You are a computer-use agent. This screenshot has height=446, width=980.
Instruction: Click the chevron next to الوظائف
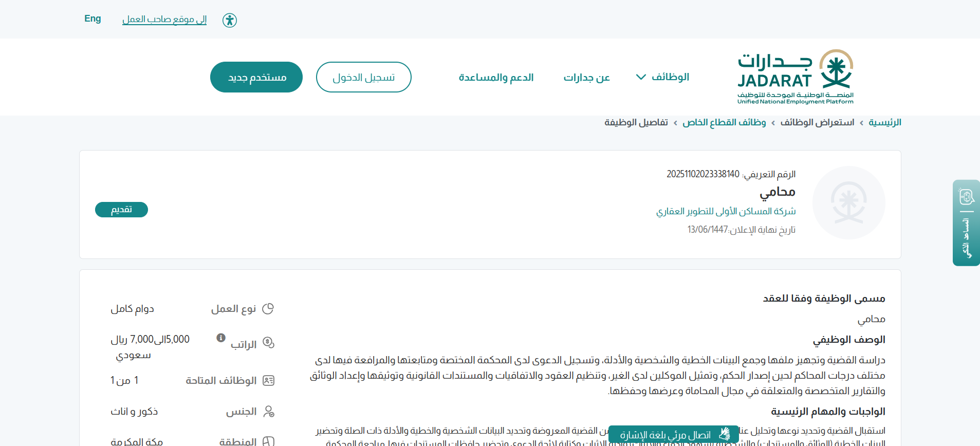tap(641, 77)
